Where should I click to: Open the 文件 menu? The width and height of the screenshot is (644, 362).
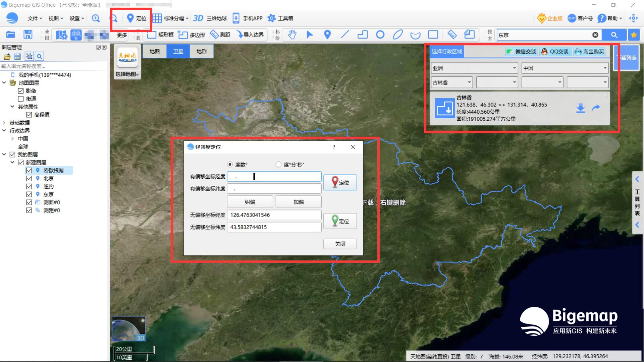click(x=35, y=18)
